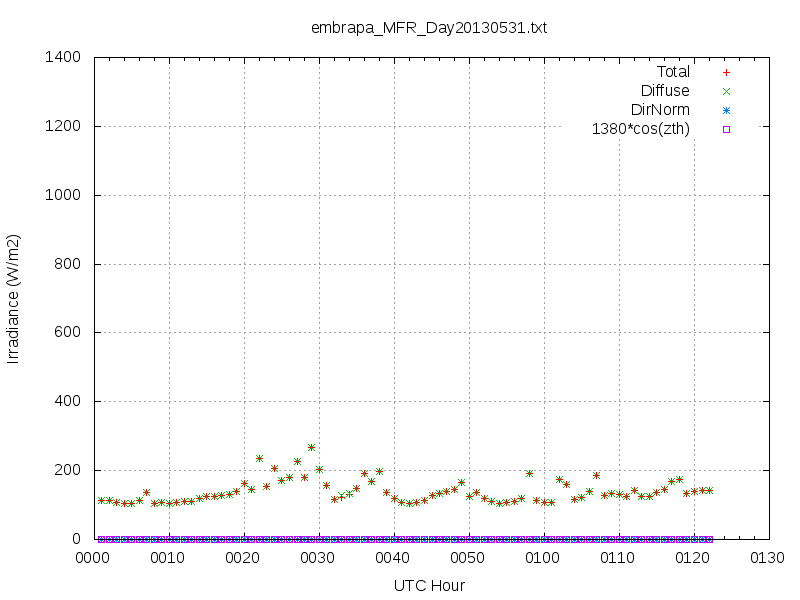Screen dimensions: 800x600
Task: Click the 0020 x-axis tick label
Action: click(242, 558)
